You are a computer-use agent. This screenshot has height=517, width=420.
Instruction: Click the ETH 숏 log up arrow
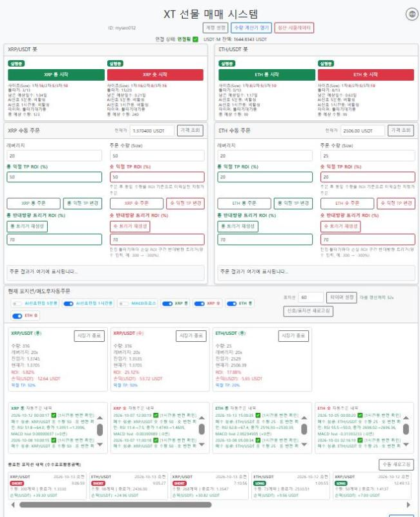406,417
